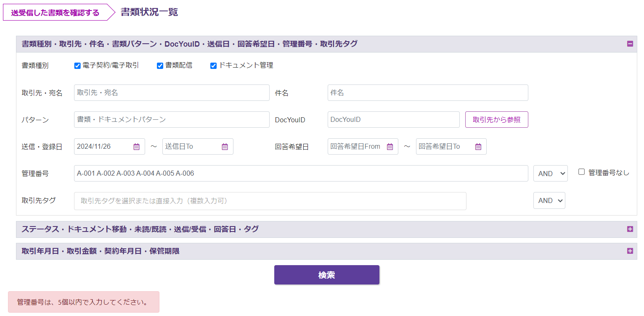Open AND dropdown beside 取引先タグ field
The height and width of the screenshot is (316, 644).
coord(549,201)
